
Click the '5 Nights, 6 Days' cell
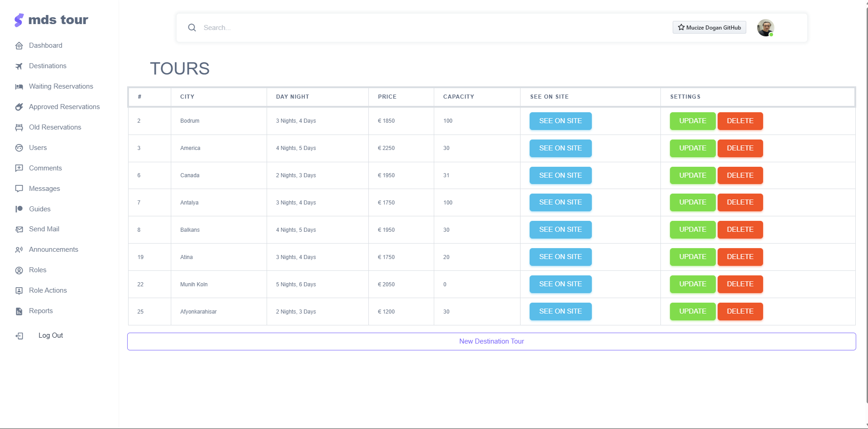pos(317,284)
